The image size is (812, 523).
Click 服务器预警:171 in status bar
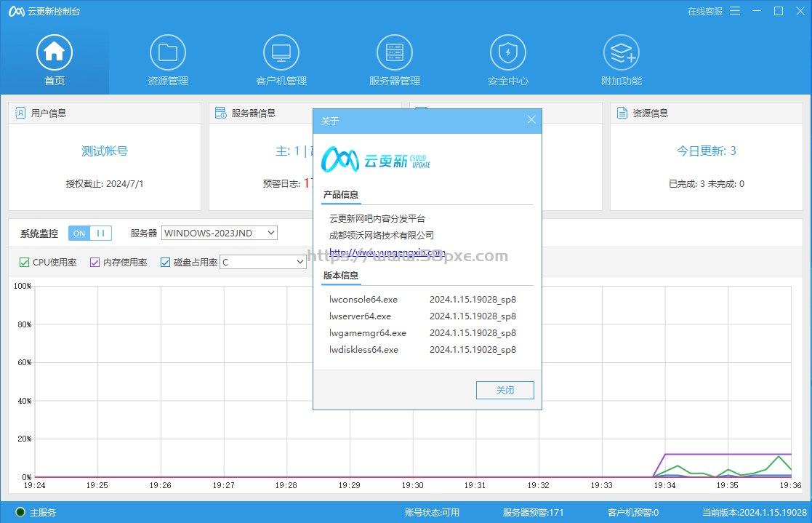[533, 513]
